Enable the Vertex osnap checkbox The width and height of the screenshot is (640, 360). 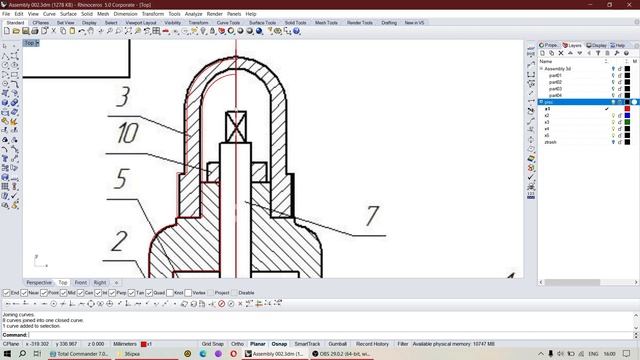pos(188,293)
